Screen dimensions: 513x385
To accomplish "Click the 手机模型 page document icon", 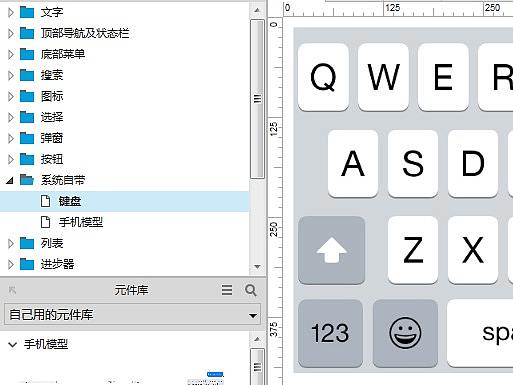I will [x=45, y=222].
